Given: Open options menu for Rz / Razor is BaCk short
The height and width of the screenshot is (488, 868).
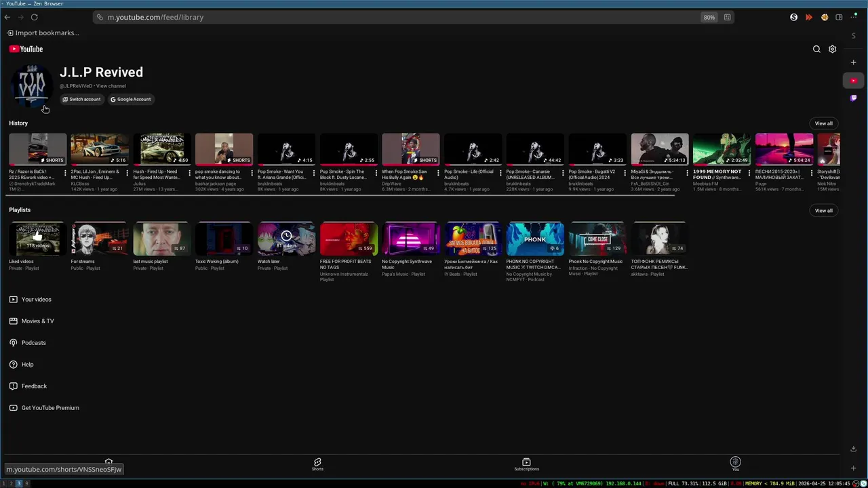Looking at the screenshot, I should click(65, 173).
